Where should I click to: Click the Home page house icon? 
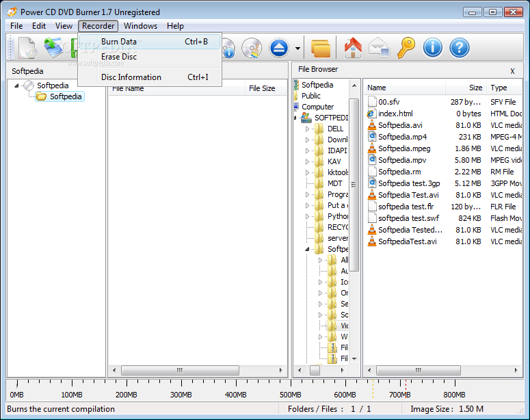click(x=353, y=48)
